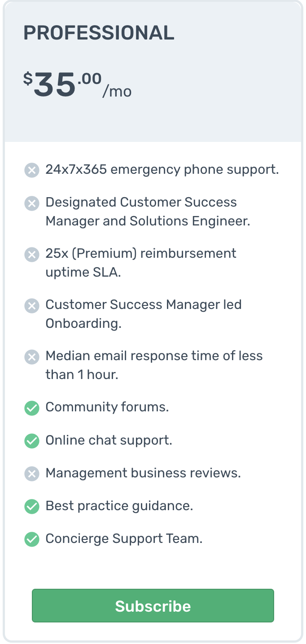Image resolution: width=306 pixels, height=644 pixels.
Task: Click the 25x Premium reimbursement uptime SLA text
Action: (x=141, y=263)
